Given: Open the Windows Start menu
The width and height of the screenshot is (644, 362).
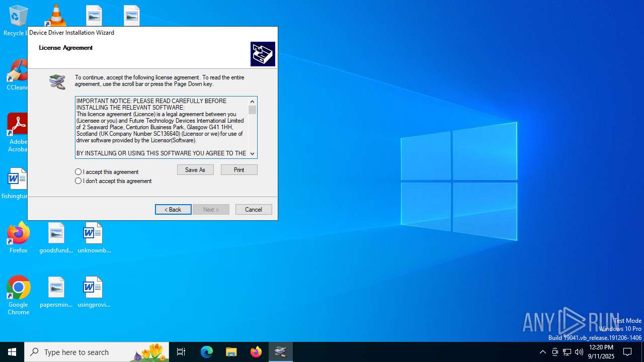Looking at the screenshot, I should coord(12,352).
